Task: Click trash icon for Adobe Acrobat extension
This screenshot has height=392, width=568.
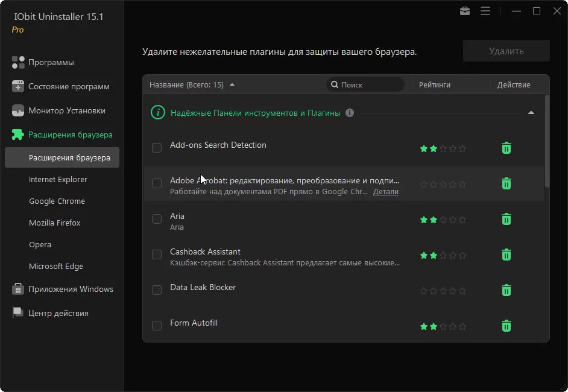Action: pyautogui.click(x=506, y=183)
